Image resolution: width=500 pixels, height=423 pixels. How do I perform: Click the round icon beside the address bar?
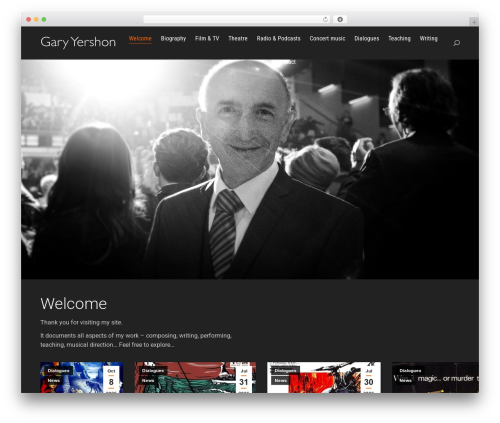click(x=340, y=20)
